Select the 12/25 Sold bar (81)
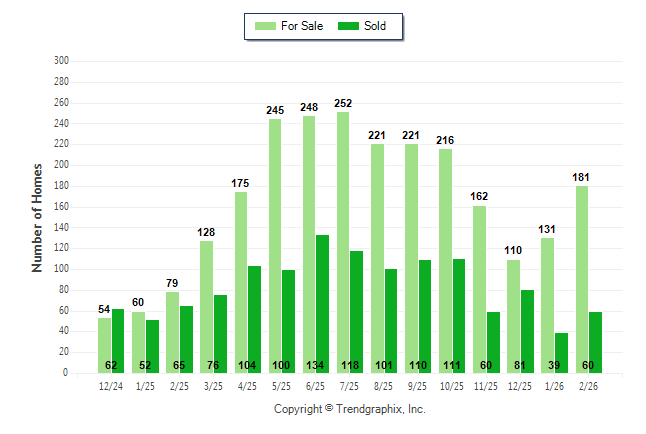The height and width of the screenshot is (434, 646). 527,330
